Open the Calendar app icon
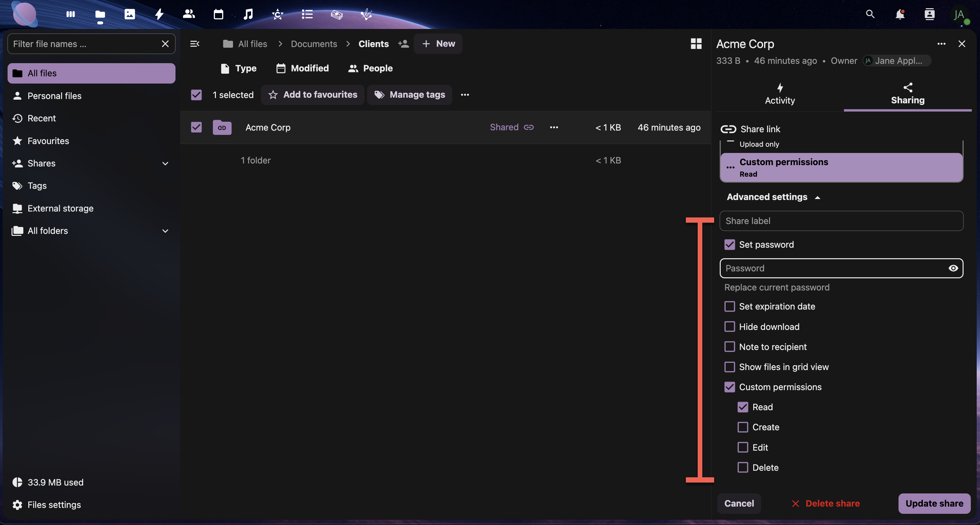The height and width of the screenshot is (525, 980). 218,14
